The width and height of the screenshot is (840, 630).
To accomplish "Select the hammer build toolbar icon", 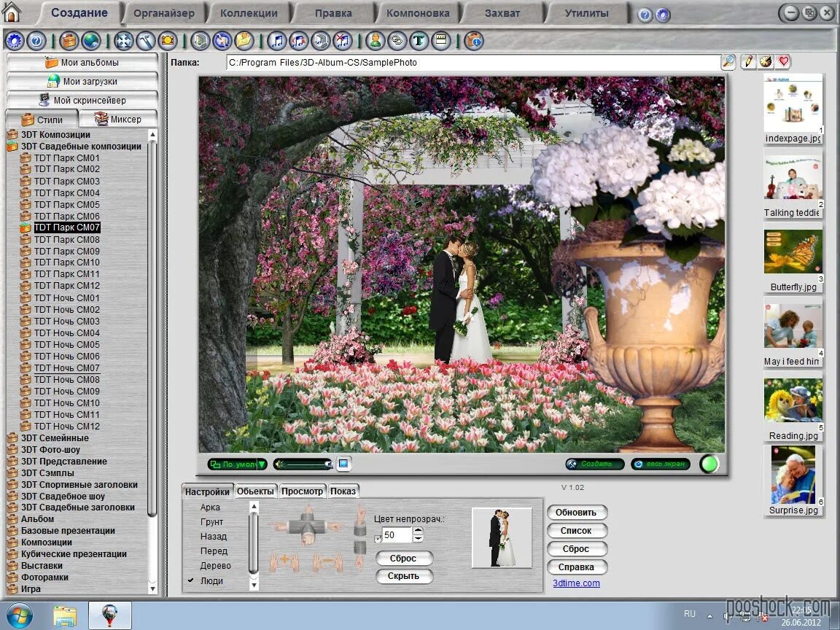I will 146,40.
